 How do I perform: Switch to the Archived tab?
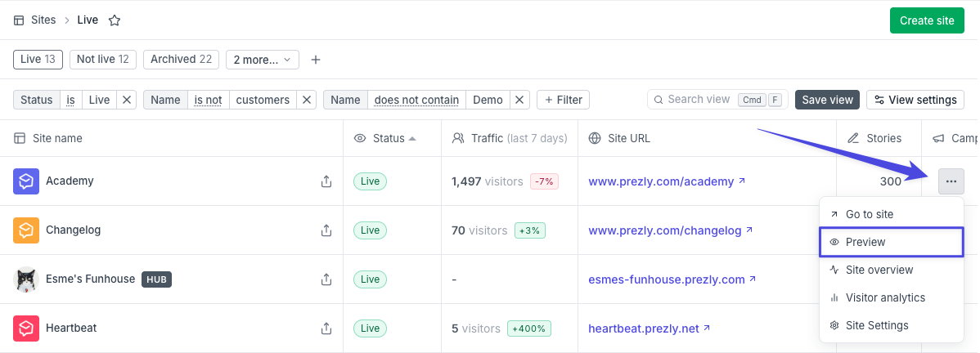point(182,60)
